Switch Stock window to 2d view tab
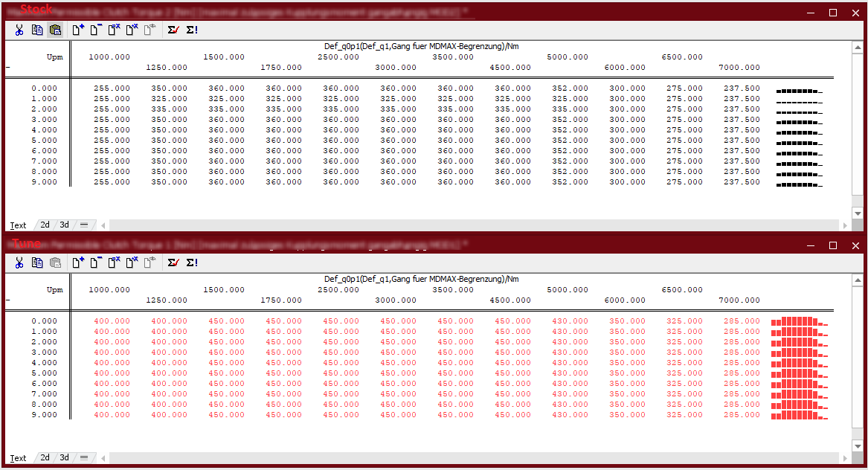Image resolution: width=868 pixels, height=470 pixels. [x=45, y=225]
